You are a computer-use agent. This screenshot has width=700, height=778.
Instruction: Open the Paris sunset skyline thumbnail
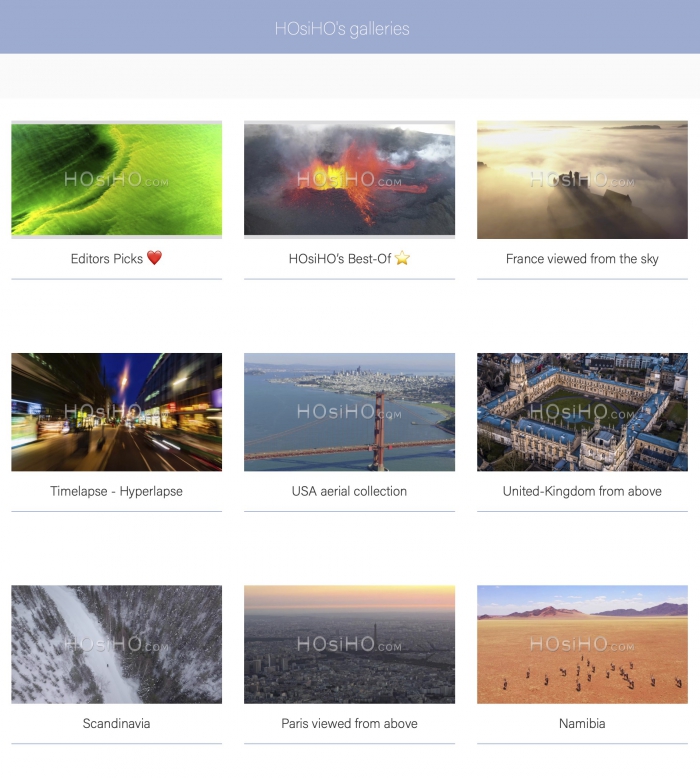[349, 644]
